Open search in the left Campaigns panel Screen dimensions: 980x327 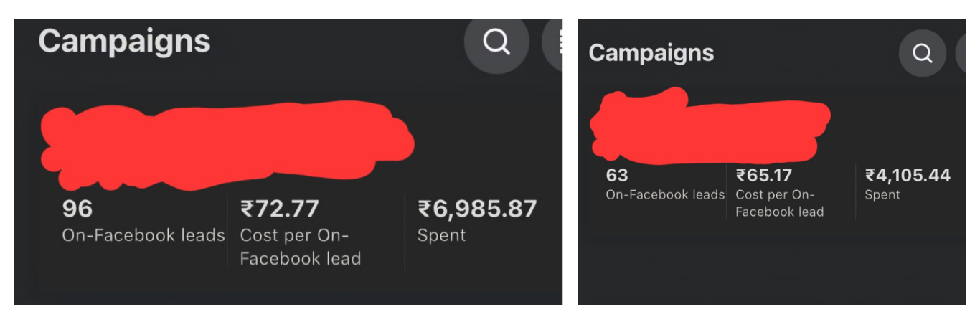pos(496,43)
